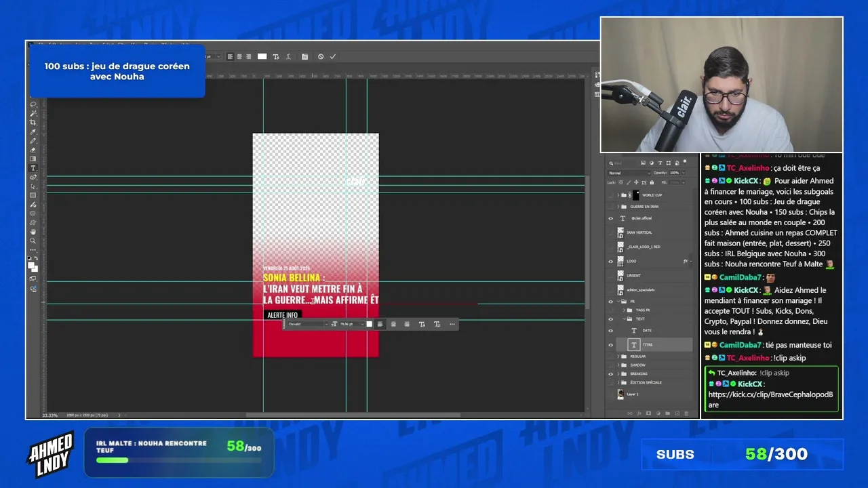The height and width of the screenshot is (488, 868).
Task: Expand the GUERRE EN IRAN group
Action: tap(617, 207)
